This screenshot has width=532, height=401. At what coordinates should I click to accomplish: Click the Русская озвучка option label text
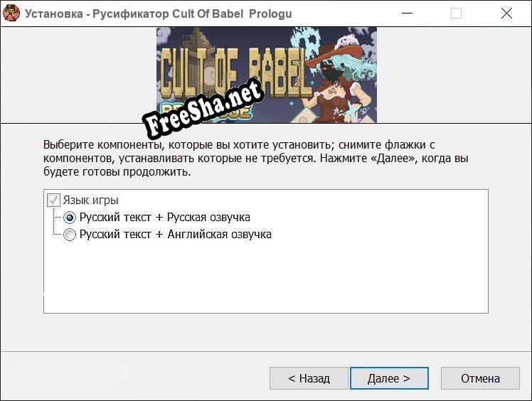tap(165, 217)
